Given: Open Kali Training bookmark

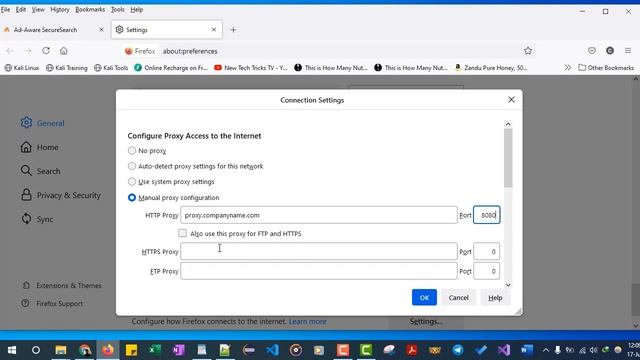Looking at the screenshot, I should (67, 68).
